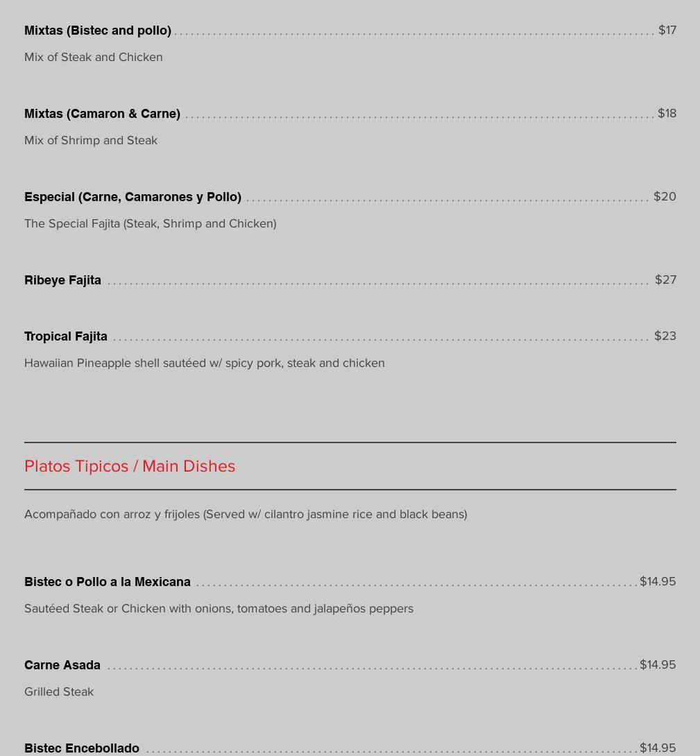Select the Bistec Encebollado item
Screen dimensions: 700x756
pos(82,748)
